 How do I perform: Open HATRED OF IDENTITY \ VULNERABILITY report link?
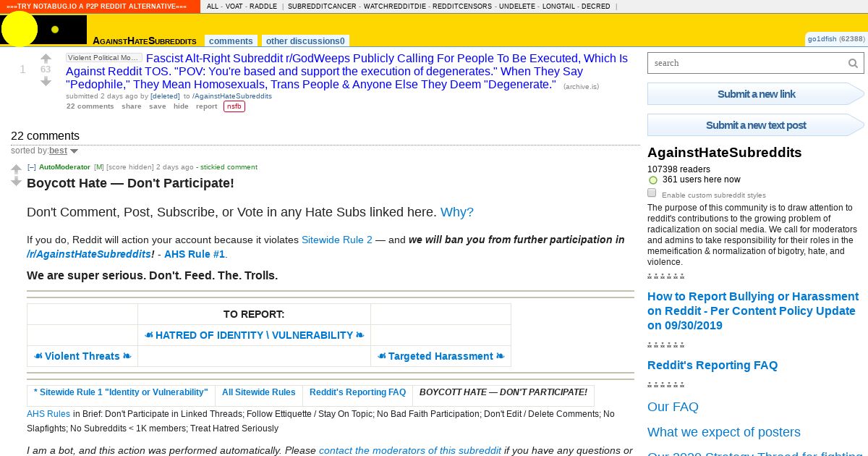pos(254,335)
